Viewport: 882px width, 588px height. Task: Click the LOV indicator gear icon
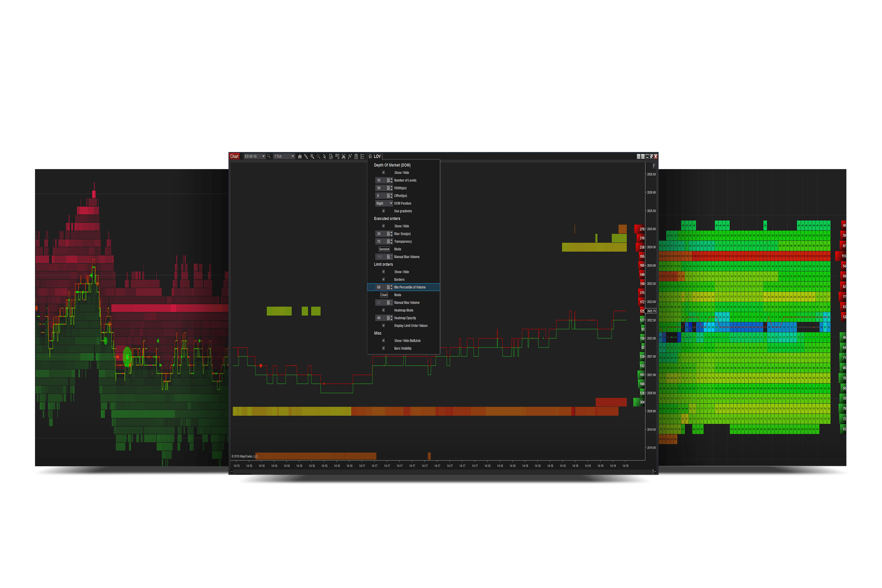pyautogui.click(x=370, y=156)
